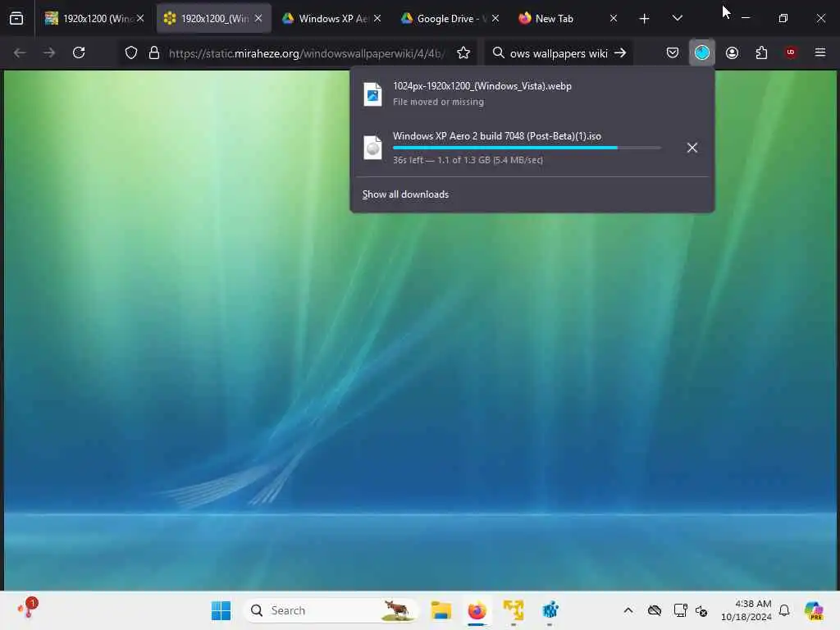
Task: View site security via the padlock icon
Action: click(x=154, y=52)
